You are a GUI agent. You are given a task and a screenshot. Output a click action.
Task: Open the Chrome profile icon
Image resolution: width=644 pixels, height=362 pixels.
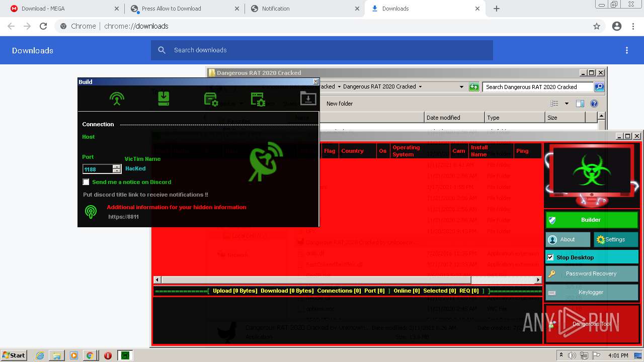617,26
